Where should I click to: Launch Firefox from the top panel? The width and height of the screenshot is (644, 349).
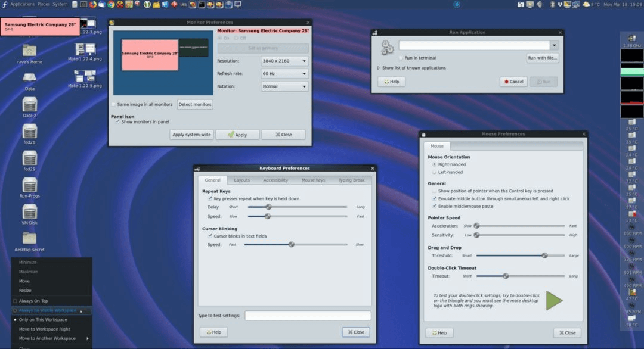(x=92, y=4)
